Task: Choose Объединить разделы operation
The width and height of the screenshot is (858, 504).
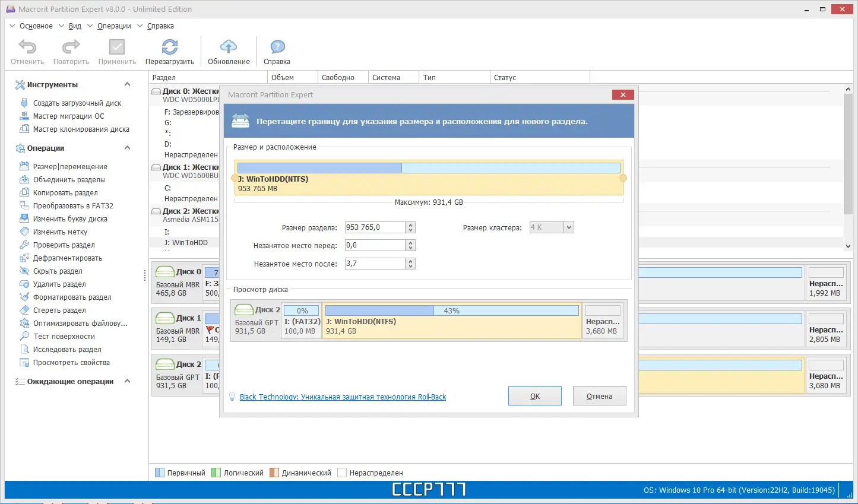Action: (x=69, y=180)
